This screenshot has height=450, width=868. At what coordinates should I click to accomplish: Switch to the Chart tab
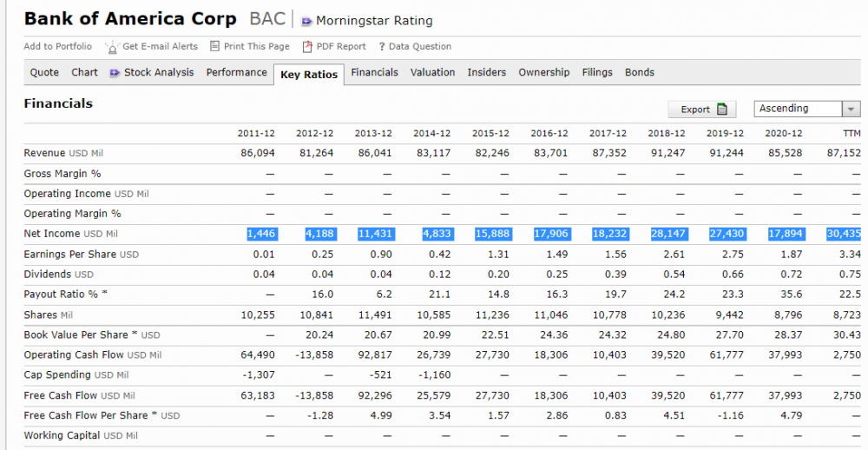(x=84, y=72)
